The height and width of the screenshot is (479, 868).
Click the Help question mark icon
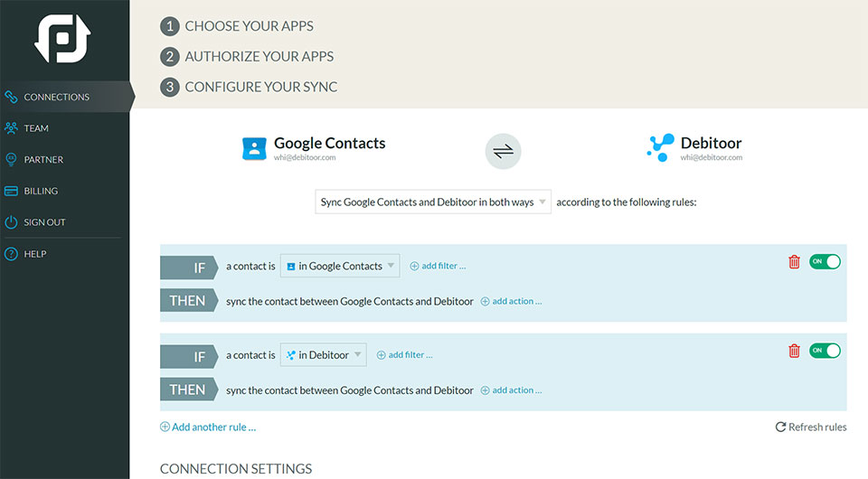[x=11, y=254]
